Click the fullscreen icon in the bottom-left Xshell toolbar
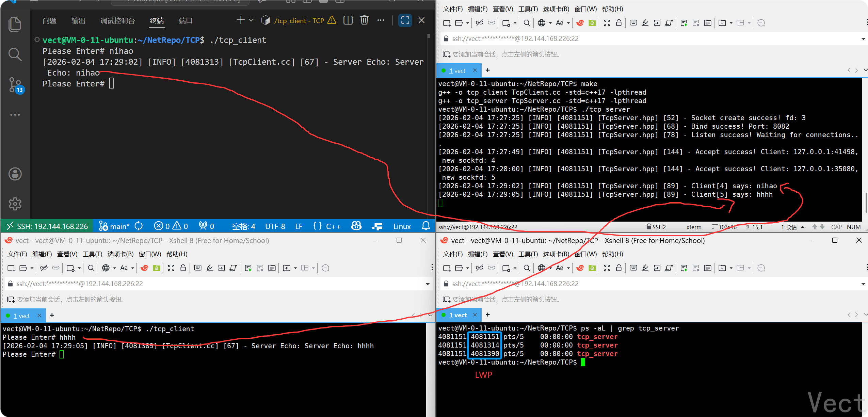 [x=171, y=268]
